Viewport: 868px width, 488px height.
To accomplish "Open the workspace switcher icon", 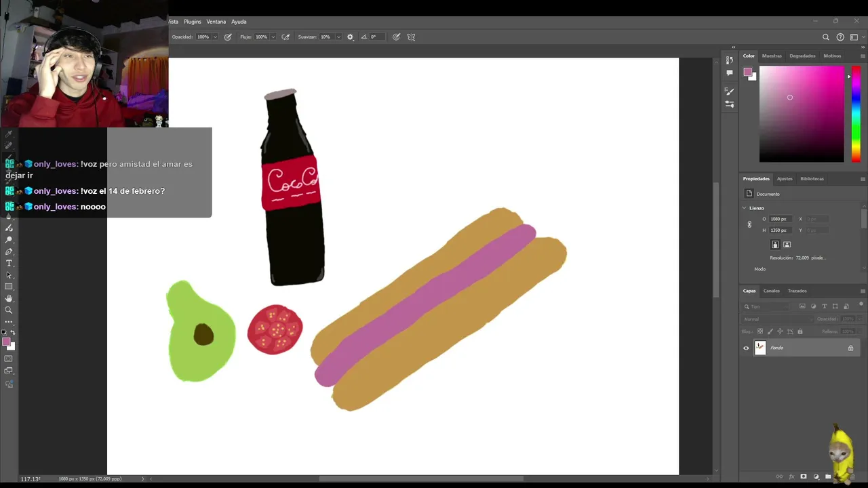I will tap(854, 37).
